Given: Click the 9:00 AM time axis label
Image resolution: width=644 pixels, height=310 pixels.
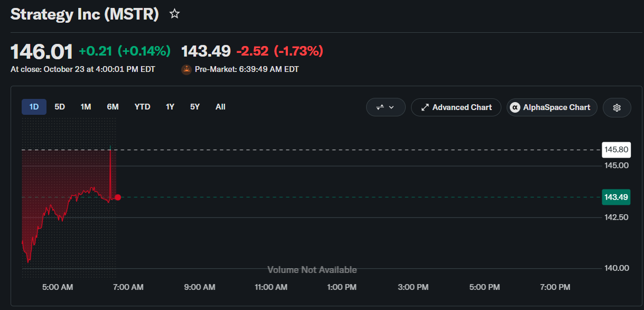Looking at the screenshot, I should 200,287.
